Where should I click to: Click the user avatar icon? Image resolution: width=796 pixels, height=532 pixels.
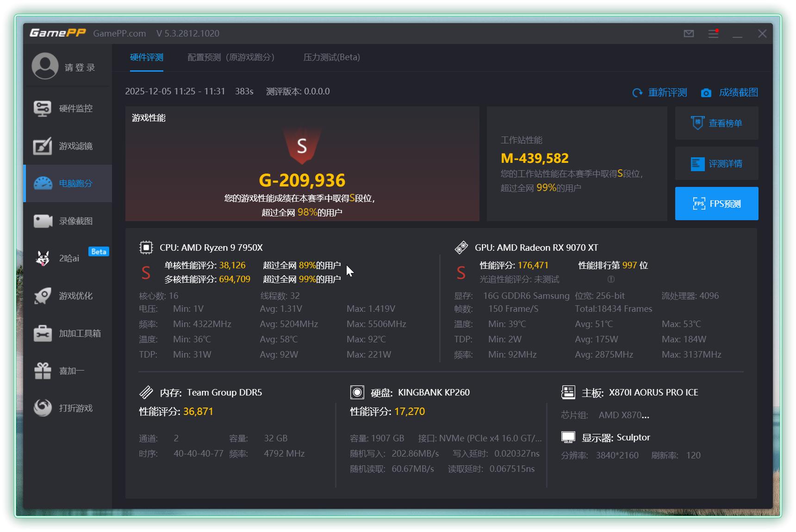click(45, 66)
